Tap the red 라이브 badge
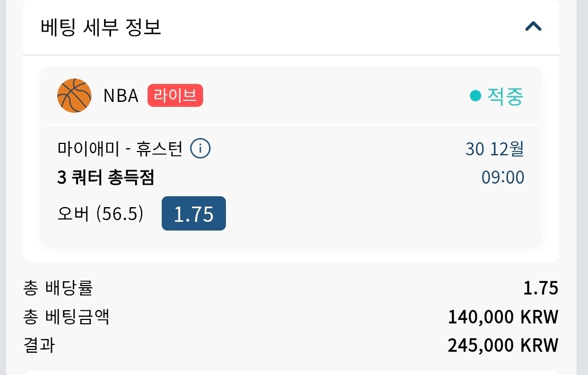Viewport: 588px width, 375px height. (x=175, y=95)
